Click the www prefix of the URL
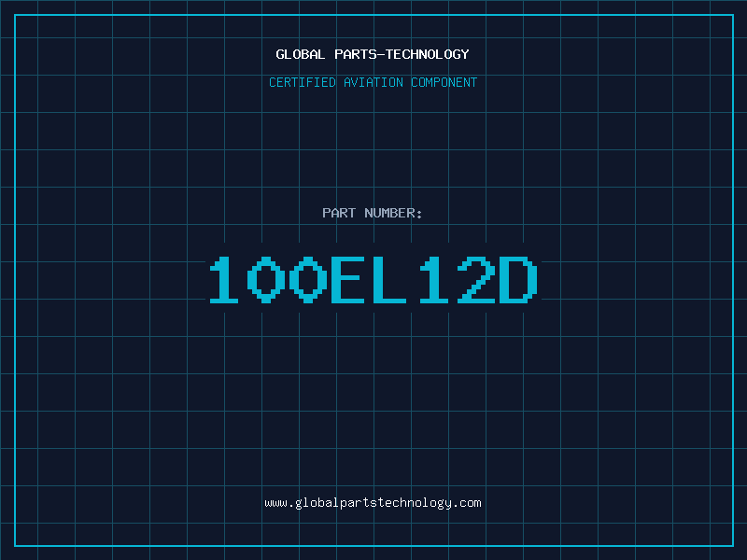This screenshot has height=560, width=747. pos(275,504)
